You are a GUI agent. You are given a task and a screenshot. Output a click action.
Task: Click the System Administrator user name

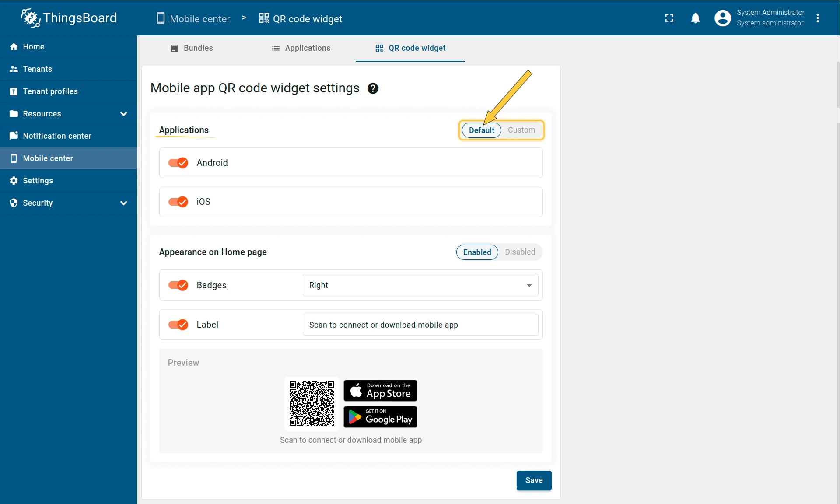(x=770, y=13)
